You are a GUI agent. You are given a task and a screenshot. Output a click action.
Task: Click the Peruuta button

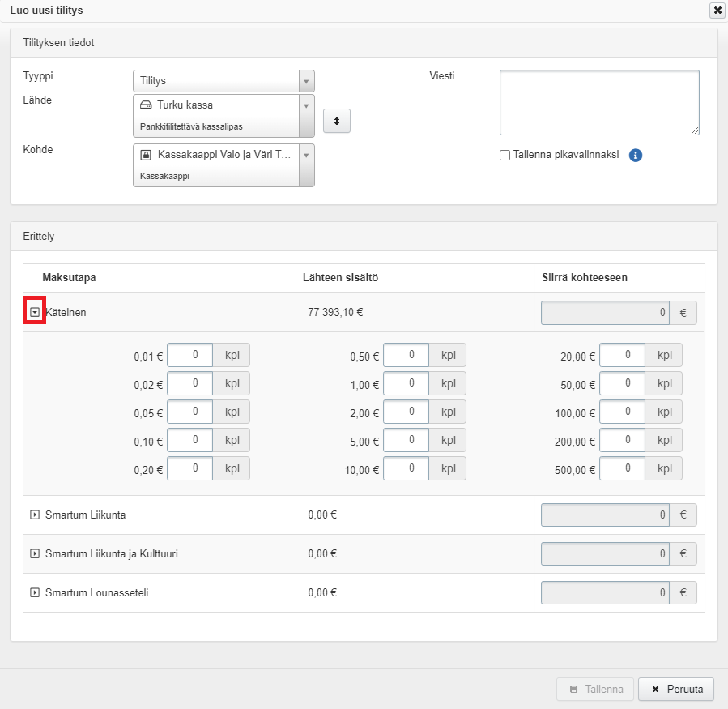[x=675, y=690]
